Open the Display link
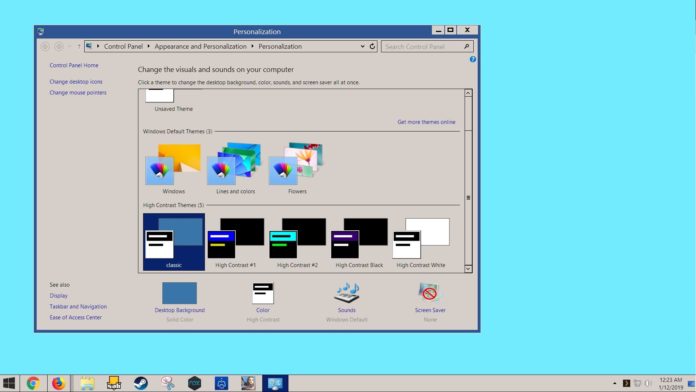696x392 pixels. tap(59, 296)
